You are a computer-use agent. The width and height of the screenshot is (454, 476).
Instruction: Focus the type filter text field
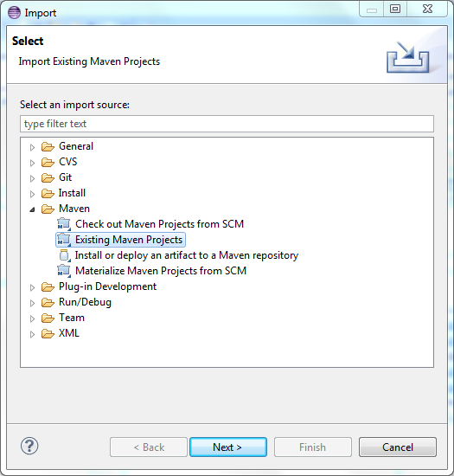click(x=227, y=124)
